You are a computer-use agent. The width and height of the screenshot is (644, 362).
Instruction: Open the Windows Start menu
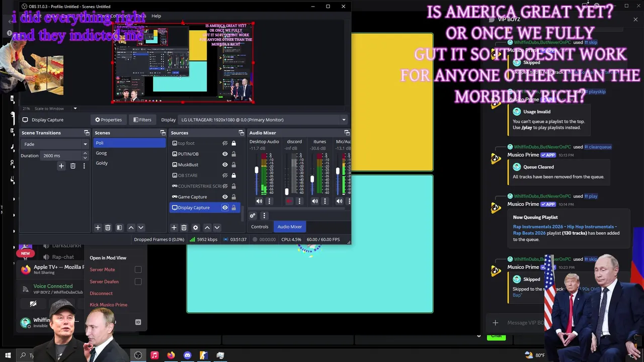pyautogui.click(x=8, y=355)
